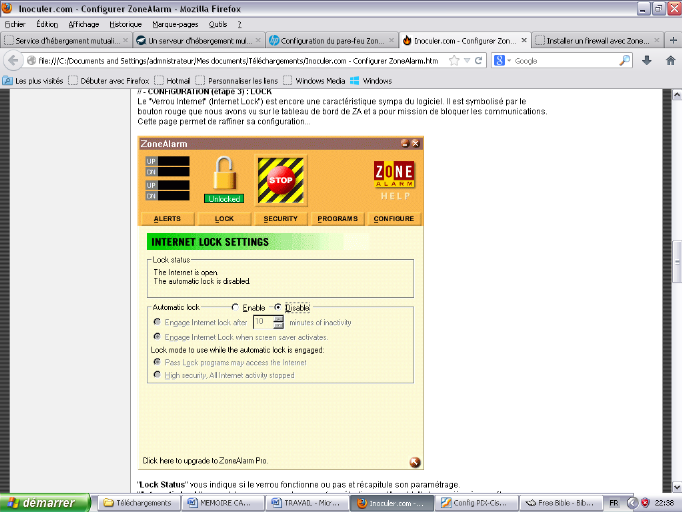Screen dimensions: 682x512
Task: Click the ZoneAlarm tray icon in taskbar
Action: (x=645, y=503)
